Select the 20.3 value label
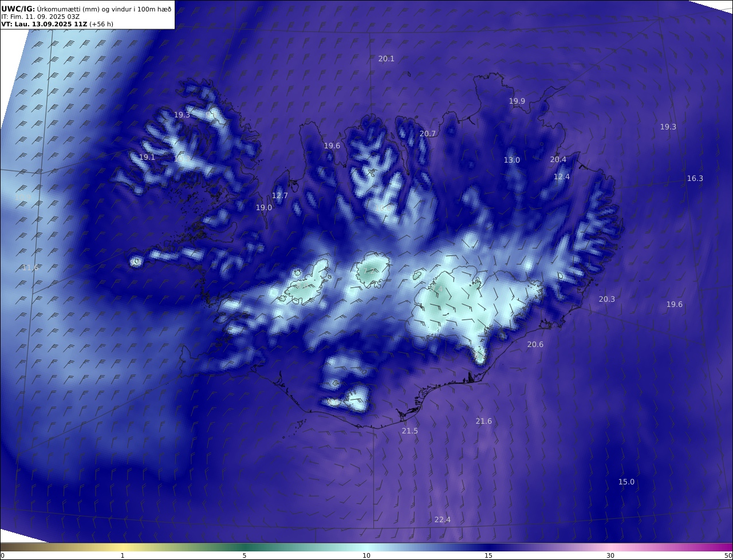 click(607, 299)
